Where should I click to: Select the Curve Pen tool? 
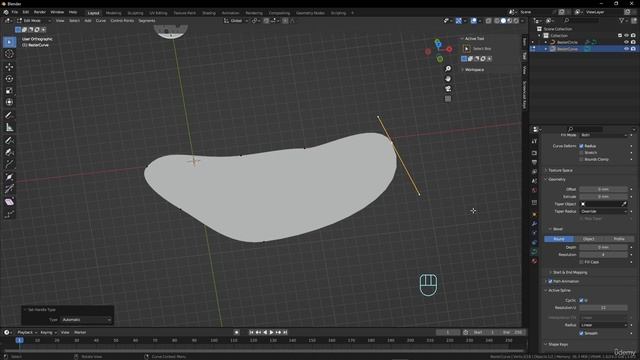[9, 152]
